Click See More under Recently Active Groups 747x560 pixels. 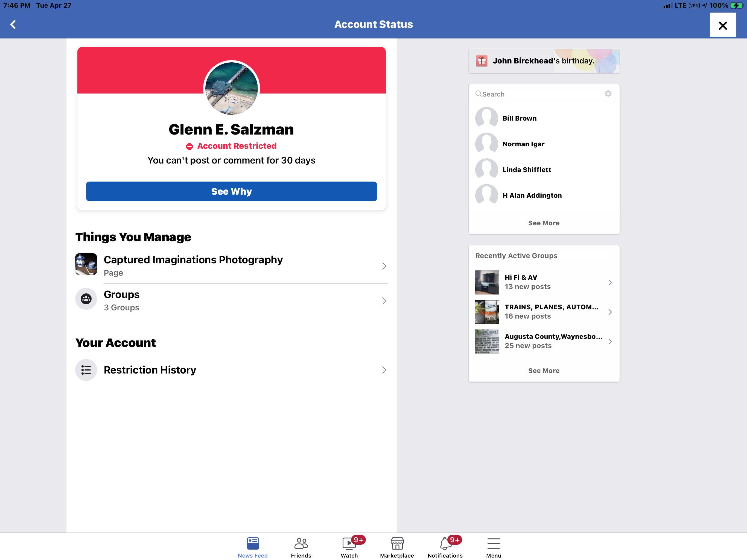[544, 371]
